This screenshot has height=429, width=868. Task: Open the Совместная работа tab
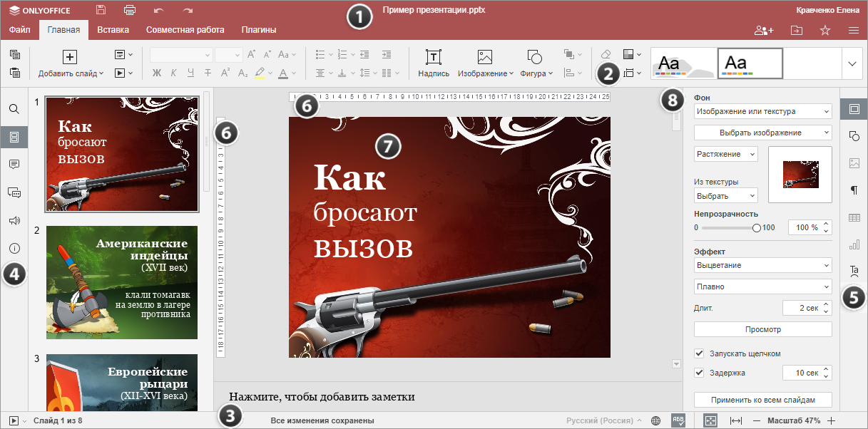click(185, 30)
